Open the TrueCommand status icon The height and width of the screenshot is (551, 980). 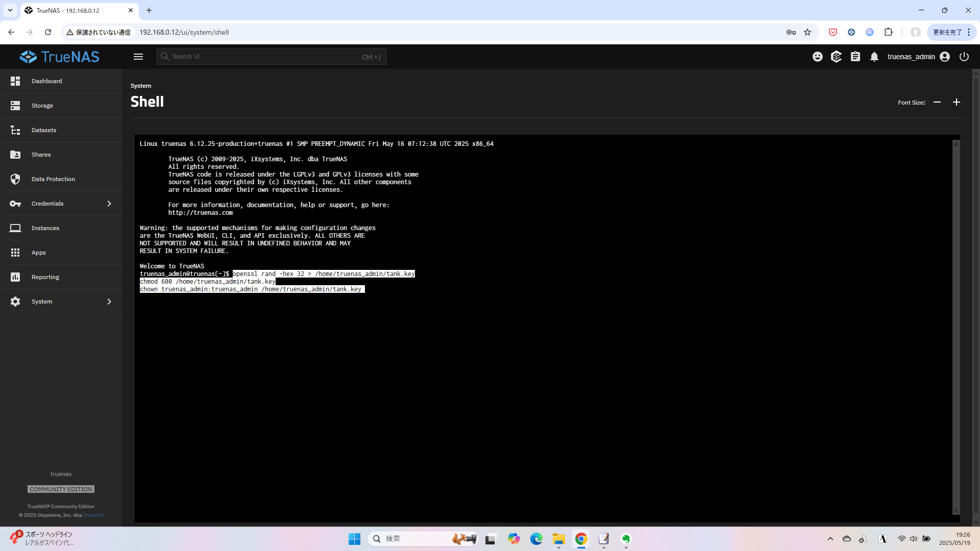[x=836, y=57]
